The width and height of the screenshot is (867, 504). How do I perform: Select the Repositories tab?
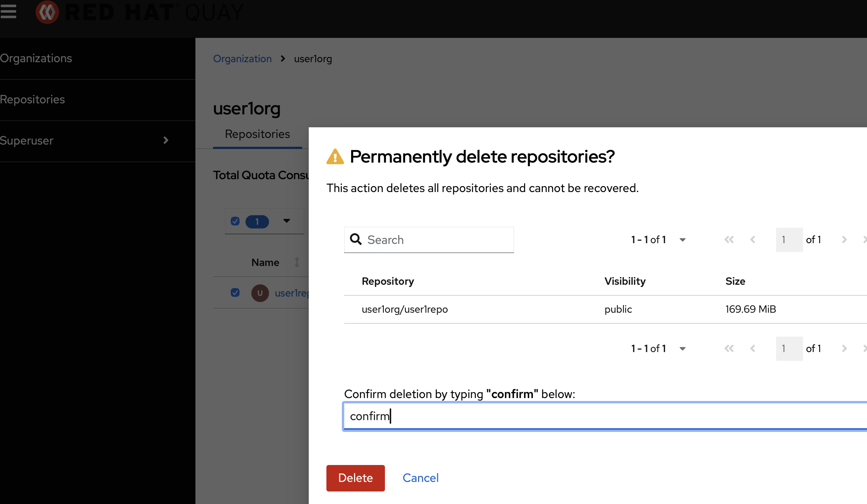coord(257,134)
